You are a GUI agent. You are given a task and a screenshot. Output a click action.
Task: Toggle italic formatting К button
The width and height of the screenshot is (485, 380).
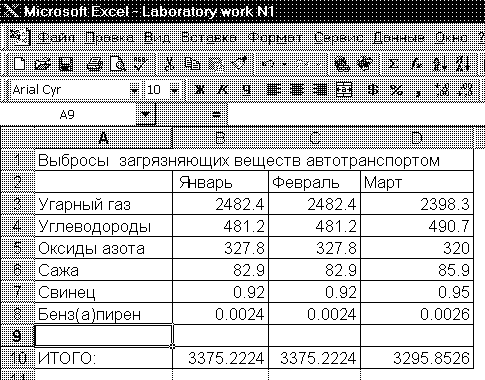tap(223, 90)
